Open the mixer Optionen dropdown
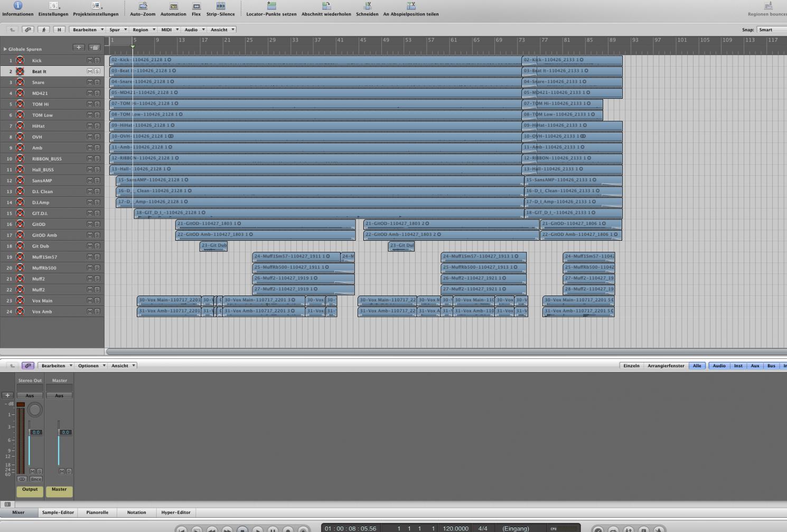 pyautogui.click(x=91, y=365)
